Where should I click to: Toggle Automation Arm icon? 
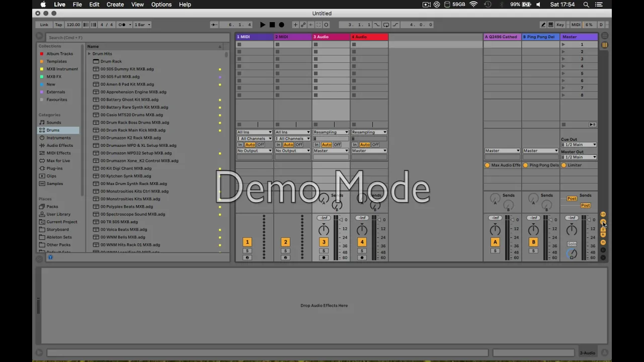coord(303,25)
